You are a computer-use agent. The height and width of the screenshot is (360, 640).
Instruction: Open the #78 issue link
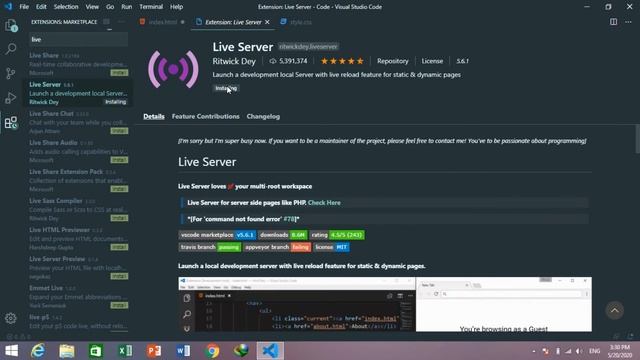(289, 219)
